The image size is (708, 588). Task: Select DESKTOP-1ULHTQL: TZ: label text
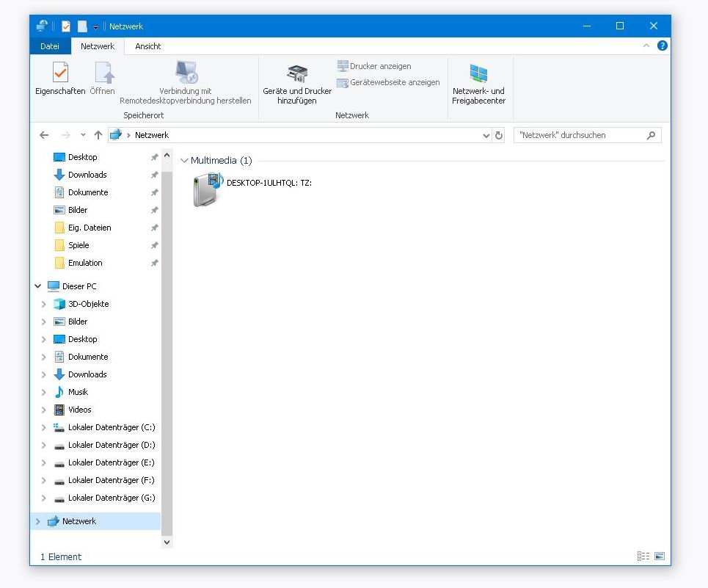[269, 183]
